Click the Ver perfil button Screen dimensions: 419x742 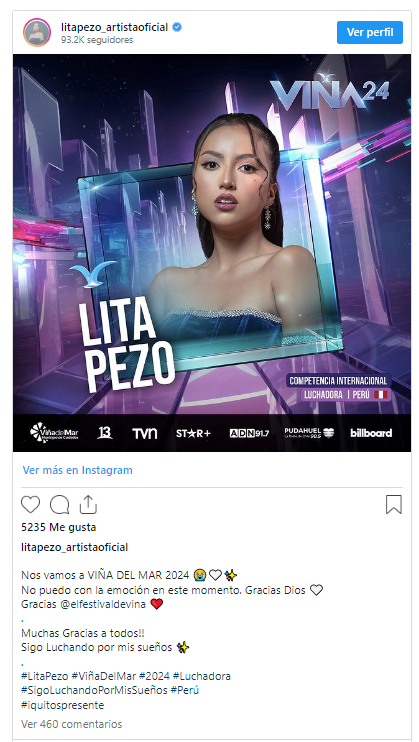tap(370, 32)
